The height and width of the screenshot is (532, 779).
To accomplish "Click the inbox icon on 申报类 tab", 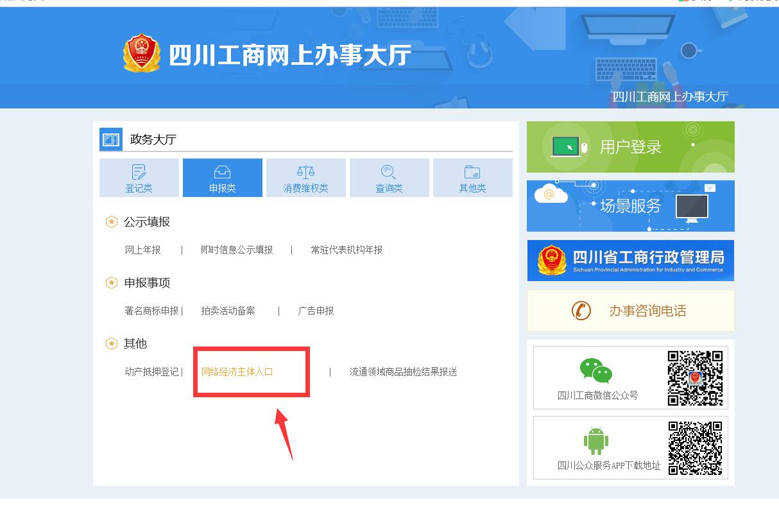I will [x=222, y=170].
